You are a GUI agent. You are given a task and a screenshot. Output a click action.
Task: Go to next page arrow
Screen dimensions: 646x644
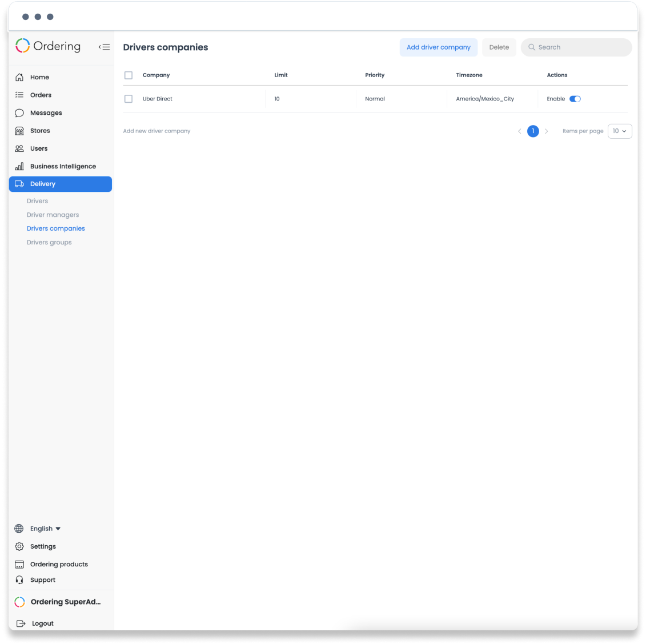point(546,131)
